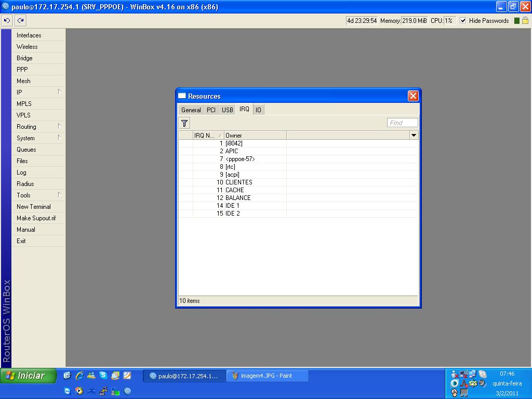Image resolution: width=532 pixels, height=399 pixels.
Task: Open the column dropdown arrow in IRQ table
Action: coord(414,136)
